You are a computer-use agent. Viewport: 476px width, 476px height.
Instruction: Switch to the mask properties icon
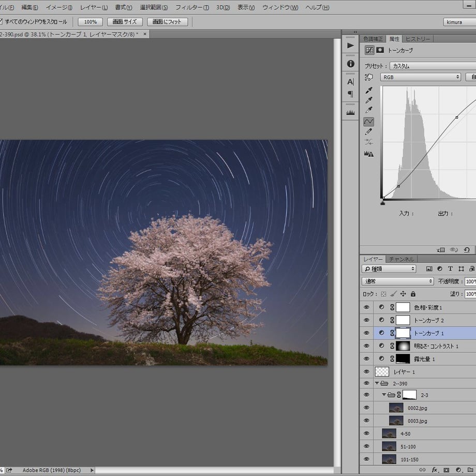pyautogui.click(x=380, y=50)
